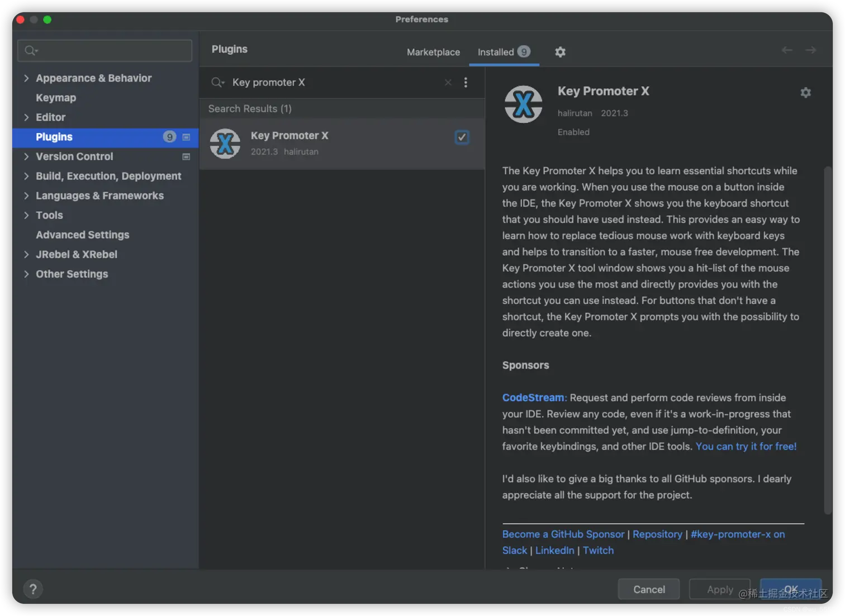
Task: Expand Version Control section
Action: click(x=26, y=156)
